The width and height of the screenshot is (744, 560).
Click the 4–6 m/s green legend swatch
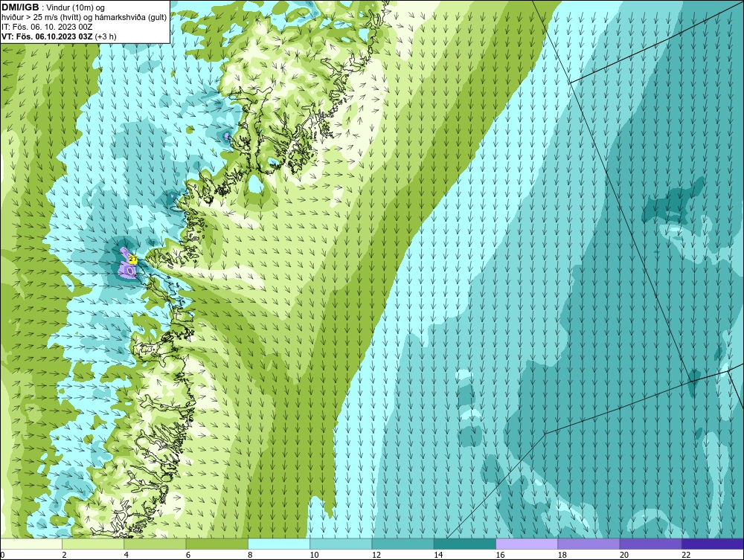(x=155, y=544)
